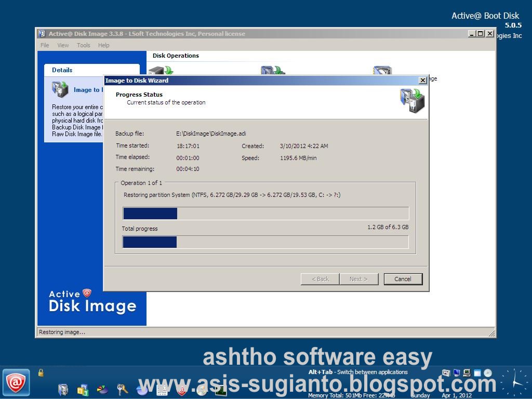
Task: Open the View menu
Action: point(63,45)
